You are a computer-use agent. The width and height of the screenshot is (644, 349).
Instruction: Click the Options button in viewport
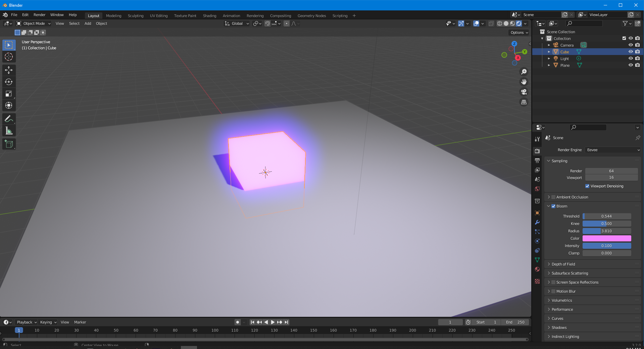(519, 33)
